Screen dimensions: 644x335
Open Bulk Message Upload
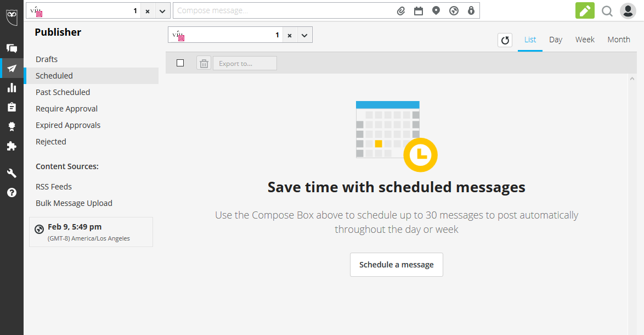coord(74,203)
